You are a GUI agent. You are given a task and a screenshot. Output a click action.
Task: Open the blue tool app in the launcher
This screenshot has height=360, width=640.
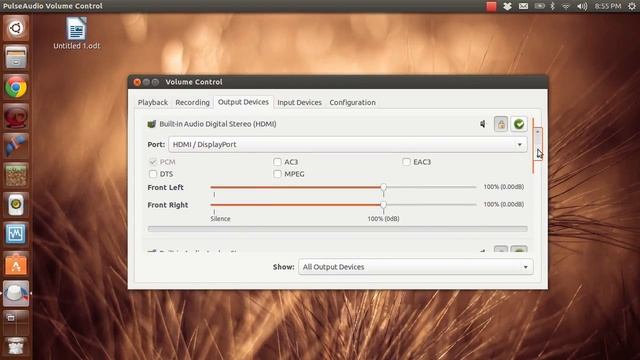(x=16, y=146)
